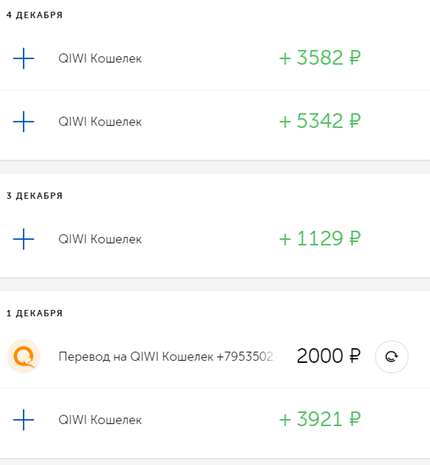Click the plus icon beside +3582 ₽
430x465 pixels.
click(23, 58)
